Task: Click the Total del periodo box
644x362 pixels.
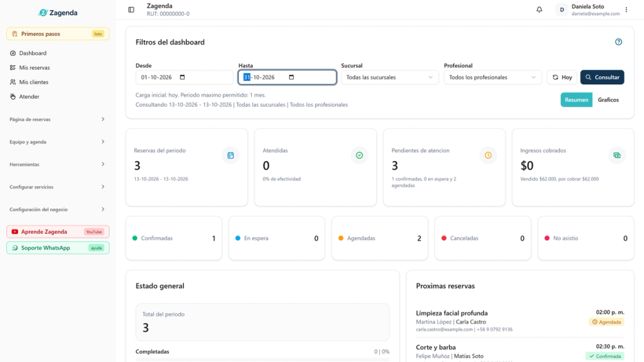Action: 262,322
